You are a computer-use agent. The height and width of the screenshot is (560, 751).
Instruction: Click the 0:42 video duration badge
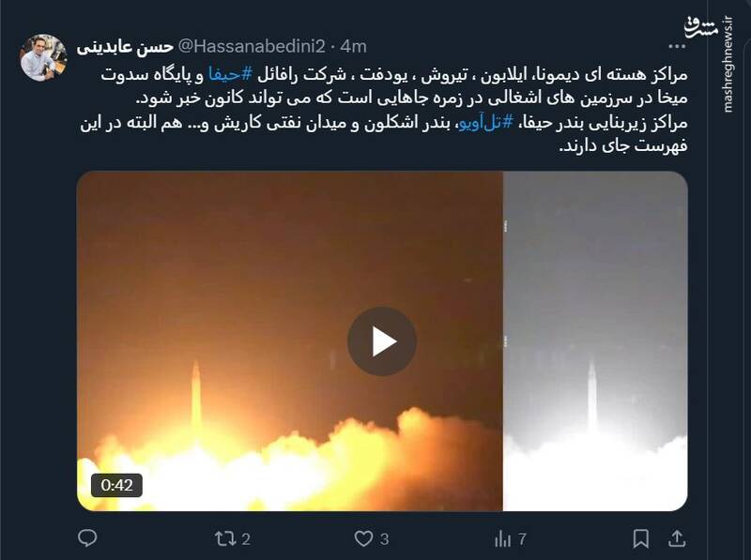[x=116, y=485]
